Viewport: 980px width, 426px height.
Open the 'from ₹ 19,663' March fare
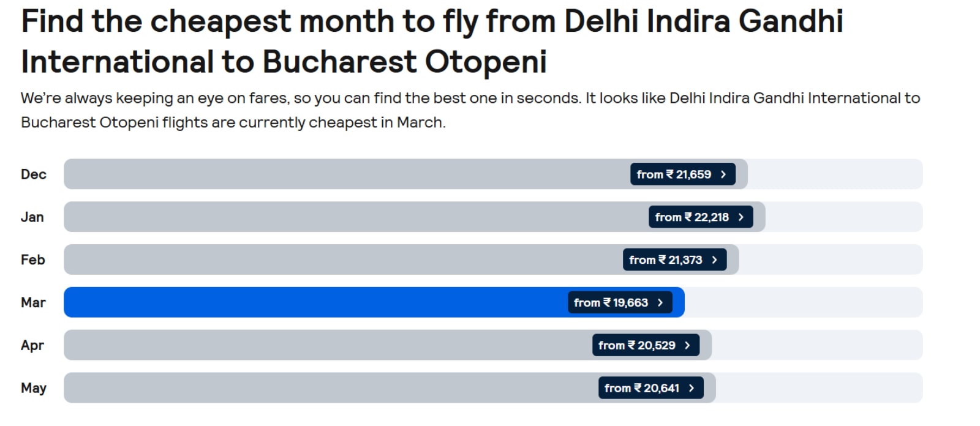point(619,303)
